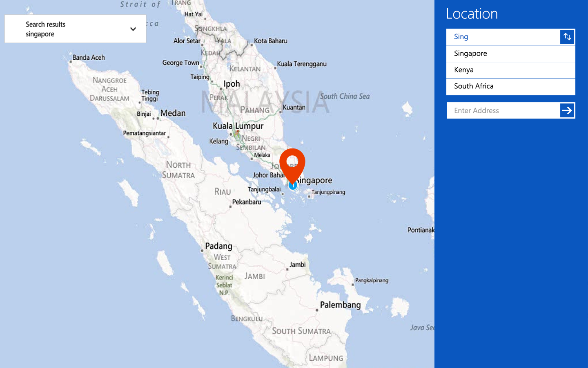Image resolution: width=588 pixels, height=368 pixels.
Task: Click the Melaka label
Action: [262, 155]
